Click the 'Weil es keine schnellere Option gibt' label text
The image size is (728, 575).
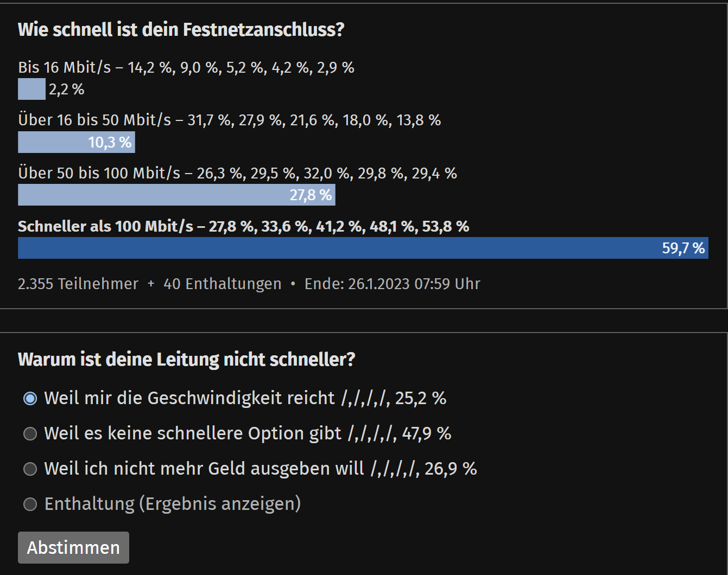193,434
